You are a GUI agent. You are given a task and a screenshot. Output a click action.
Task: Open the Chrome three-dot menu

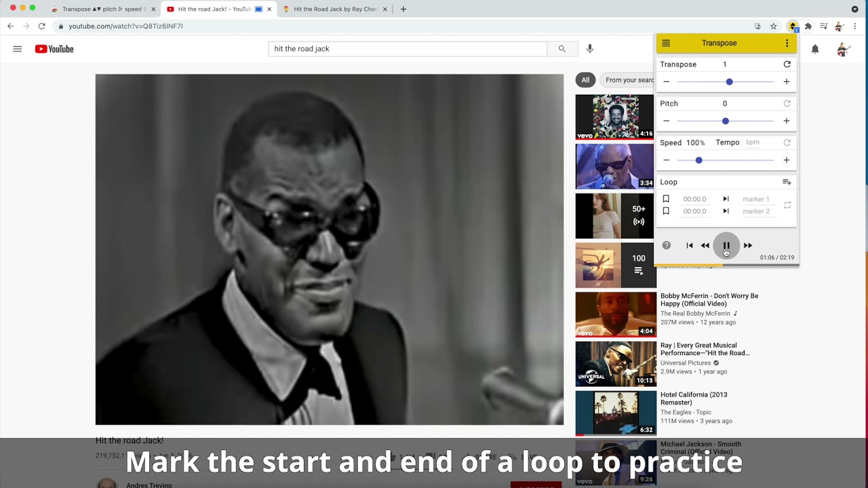856,26
